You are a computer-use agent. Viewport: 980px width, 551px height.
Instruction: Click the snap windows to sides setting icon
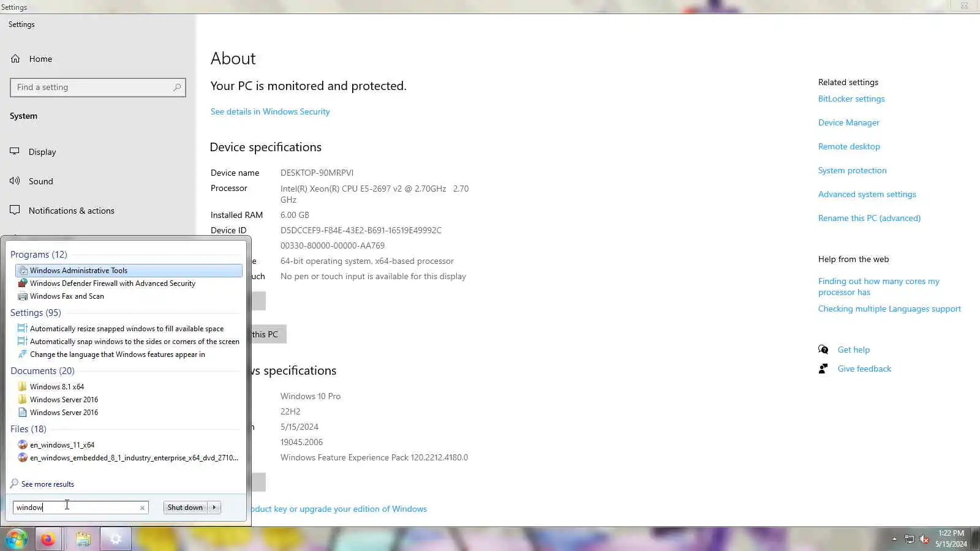pyautogui.click(x=23, y=342)
